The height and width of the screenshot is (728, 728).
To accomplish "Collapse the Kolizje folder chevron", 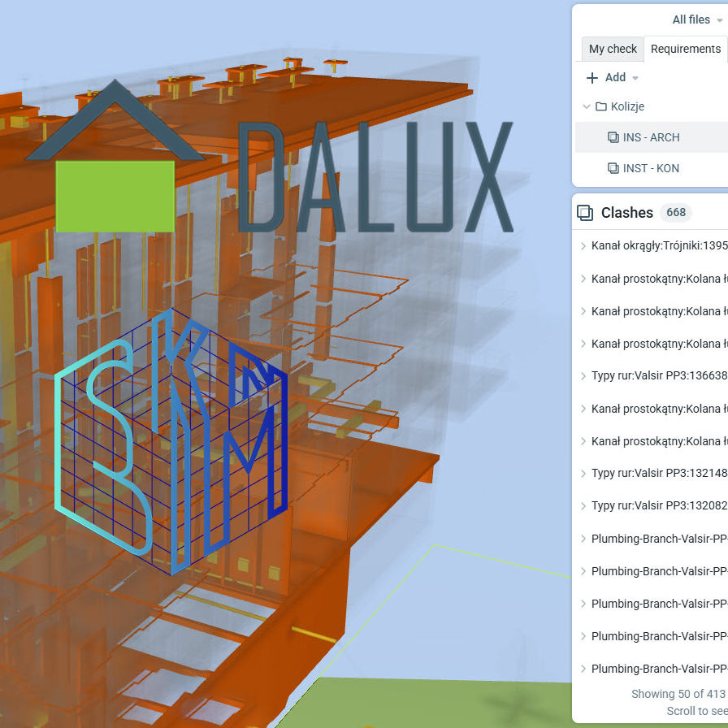I will pyautogui.click(x=587, y=107).
